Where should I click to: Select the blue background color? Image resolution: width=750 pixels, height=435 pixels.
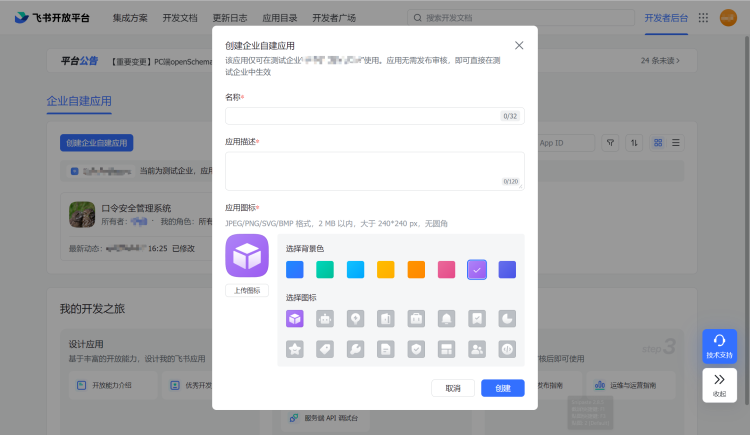(295, 269)
